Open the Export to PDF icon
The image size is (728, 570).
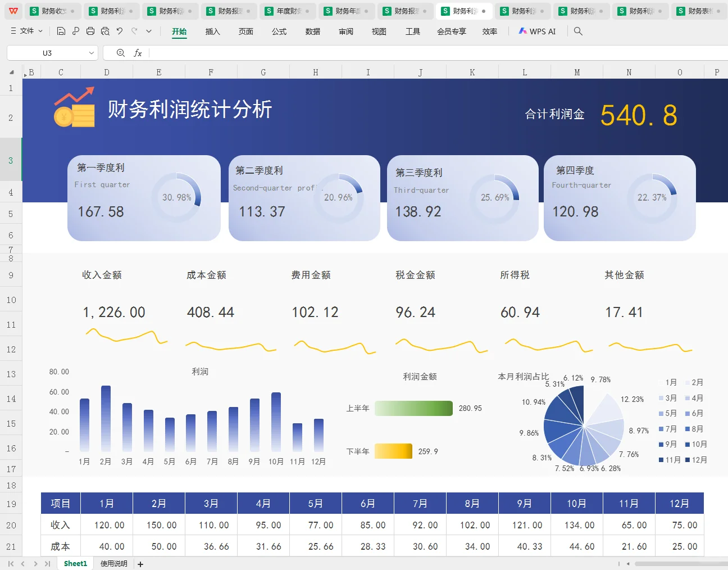click(x=75, y=31)
